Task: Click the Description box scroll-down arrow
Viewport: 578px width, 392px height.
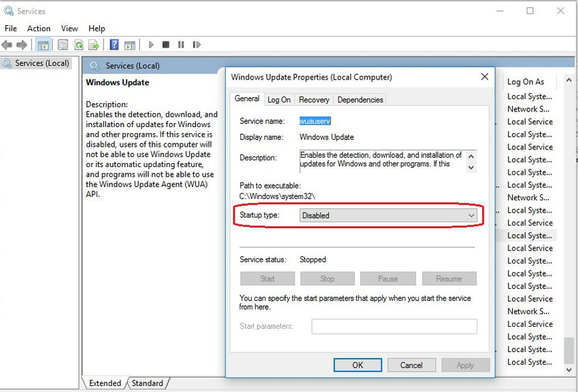Action: click(x=471, y=167)
